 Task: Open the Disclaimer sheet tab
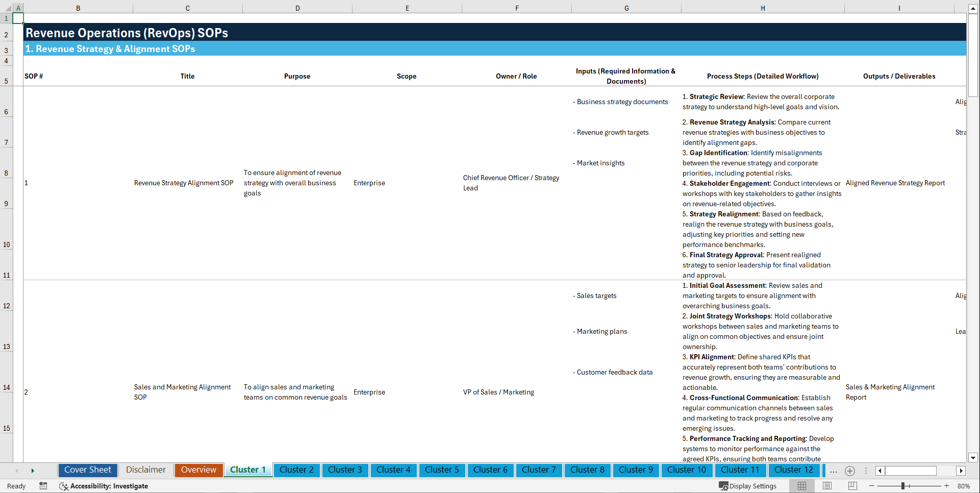(x=145, y=470)
